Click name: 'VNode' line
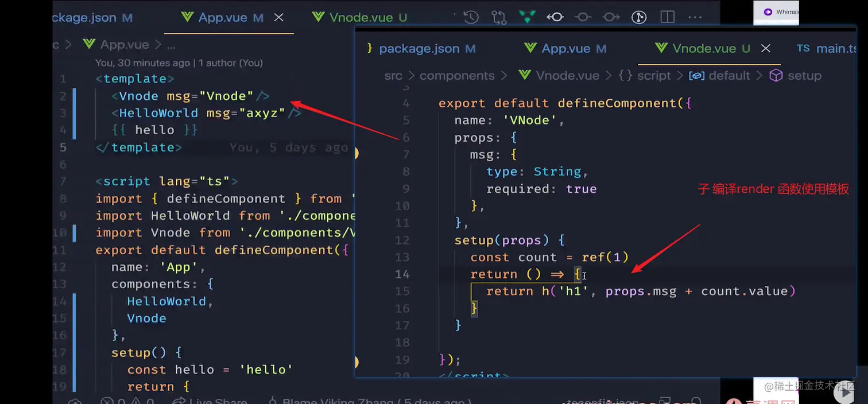The width and height of the screenshot is (868, 404). pyautogui.click(x=510, y=121)
